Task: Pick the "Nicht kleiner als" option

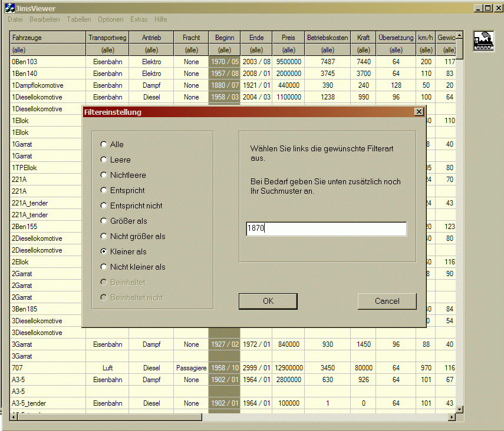Action: point(104,267)
